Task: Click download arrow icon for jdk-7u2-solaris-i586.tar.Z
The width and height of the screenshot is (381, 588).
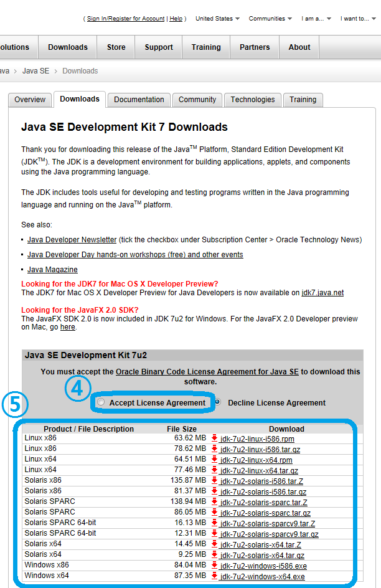Action: (x=214, y=480)
